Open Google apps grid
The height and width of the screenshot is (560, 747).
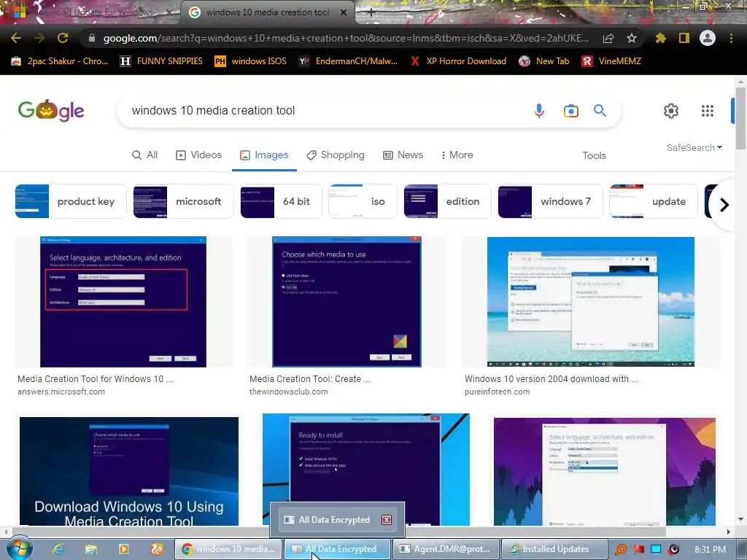(708, 111)
